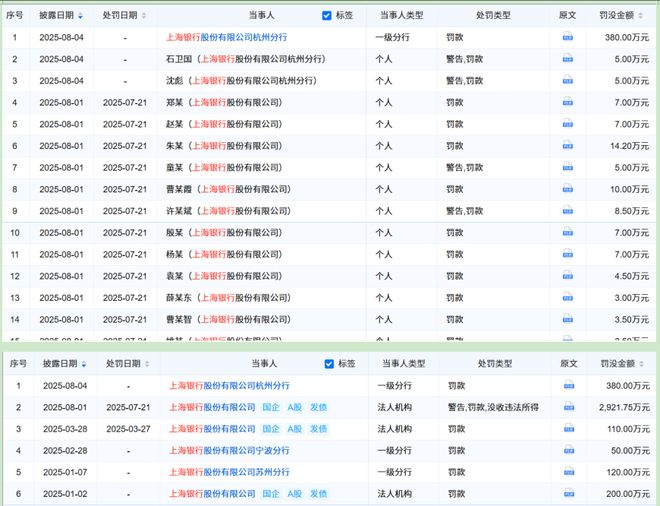Sort lower table by 罚没金额 arrow
The image size is (660, 506).
647,363
